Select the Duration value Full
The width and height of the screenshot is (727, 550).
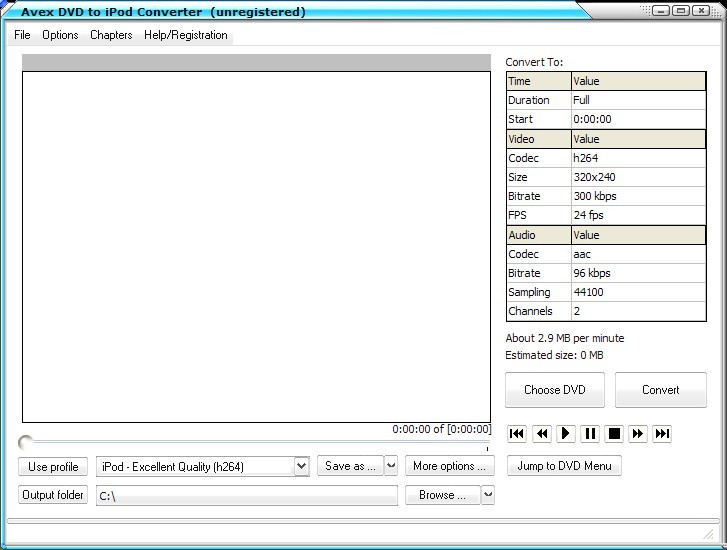tap(638, 100)
